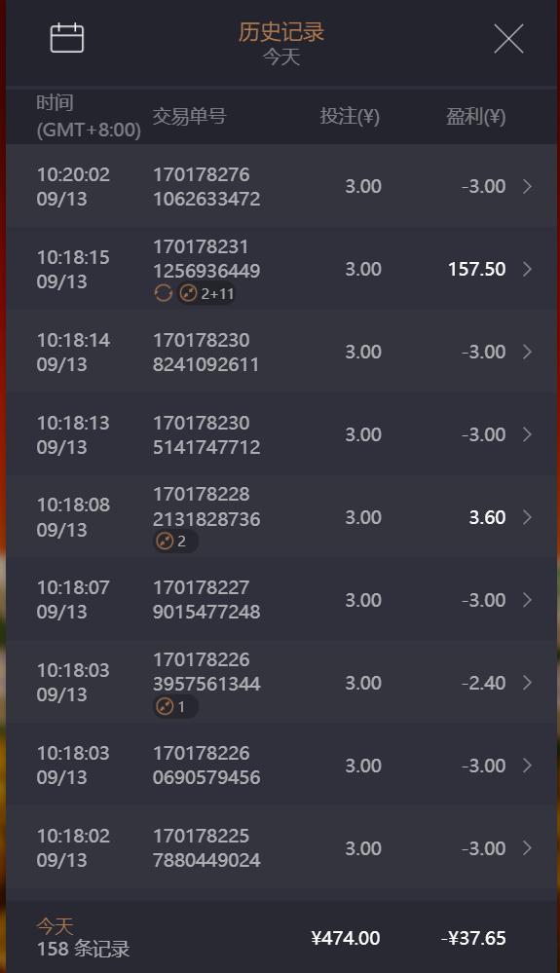Click the 投注(¥) column header
This screenshot has width=560, height=973.
coord(350,116)
